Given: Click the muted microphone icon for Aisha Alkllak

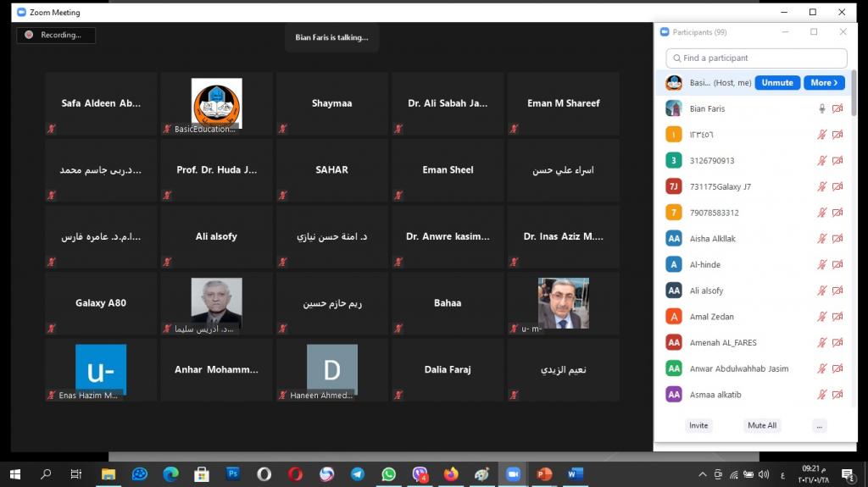Looking at the screenshot, I should tap(821, 239).
